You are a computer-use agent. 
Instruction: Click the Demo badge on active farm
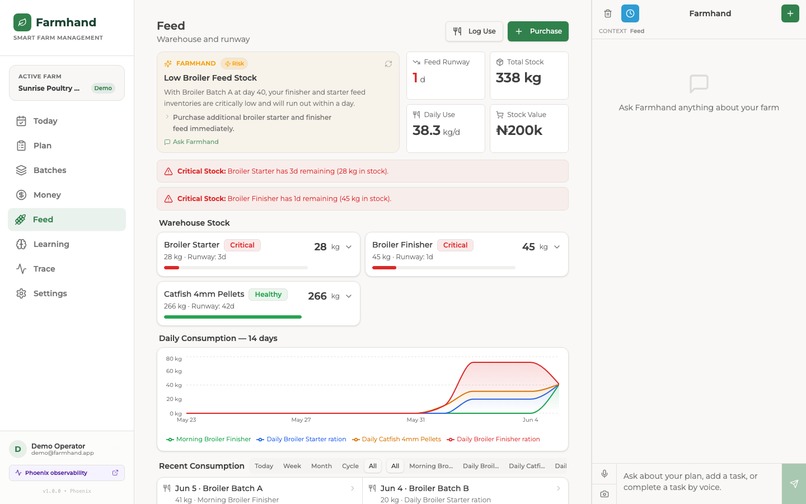(103, 88)
